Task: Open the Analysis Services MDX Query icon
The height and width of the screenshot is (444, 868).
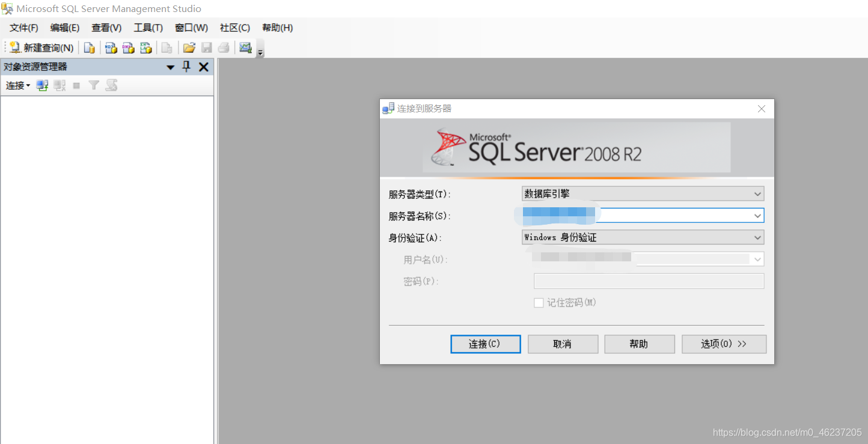Action: click(111, 48)
